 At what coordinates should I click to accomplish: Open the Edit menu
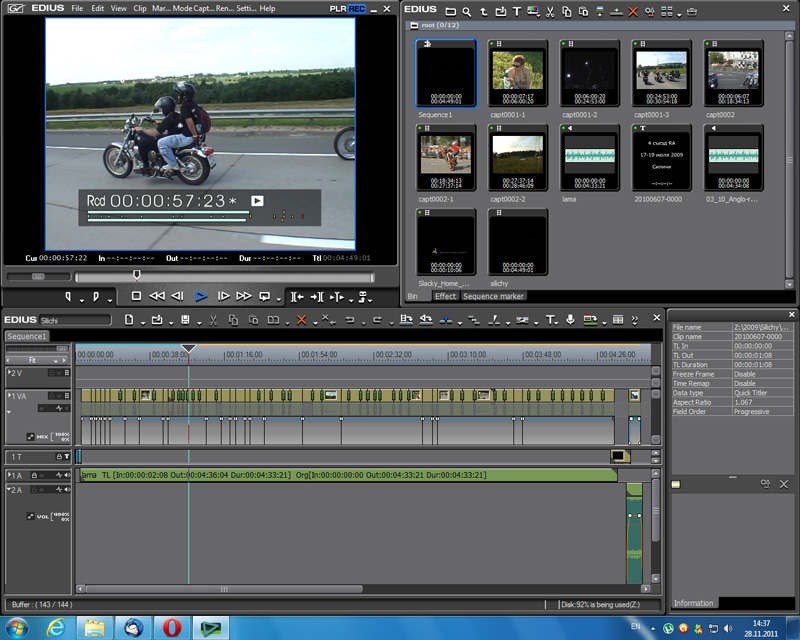tap(97, 8)
